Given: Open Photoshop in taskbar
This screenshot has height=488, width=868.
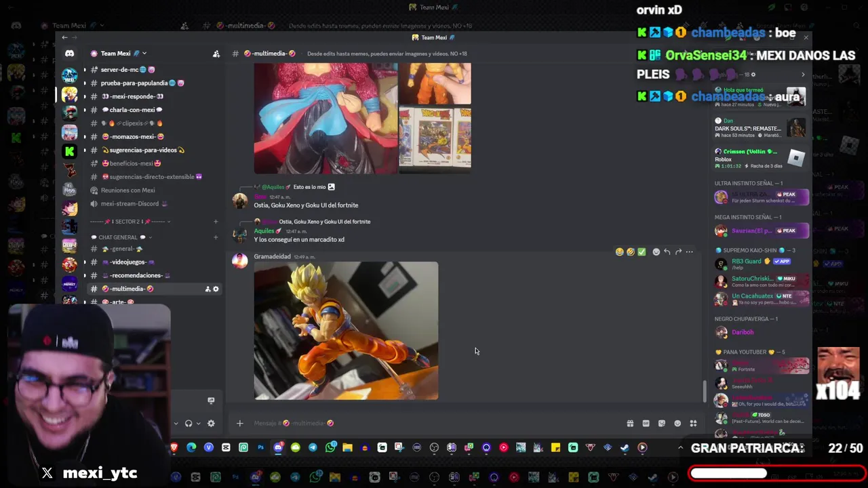Looking at the screenshot, I should click(260, 447).
